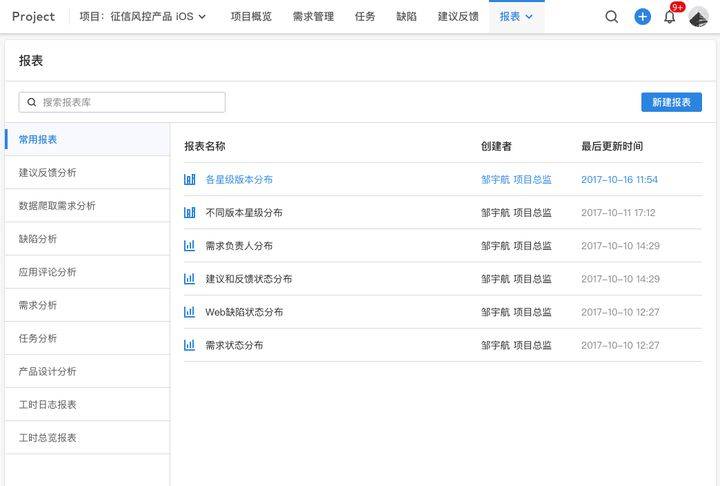This screenshot has height=486, width=720.
Task: Switch to the 需求管理 tab
Action: coord(313,17)
